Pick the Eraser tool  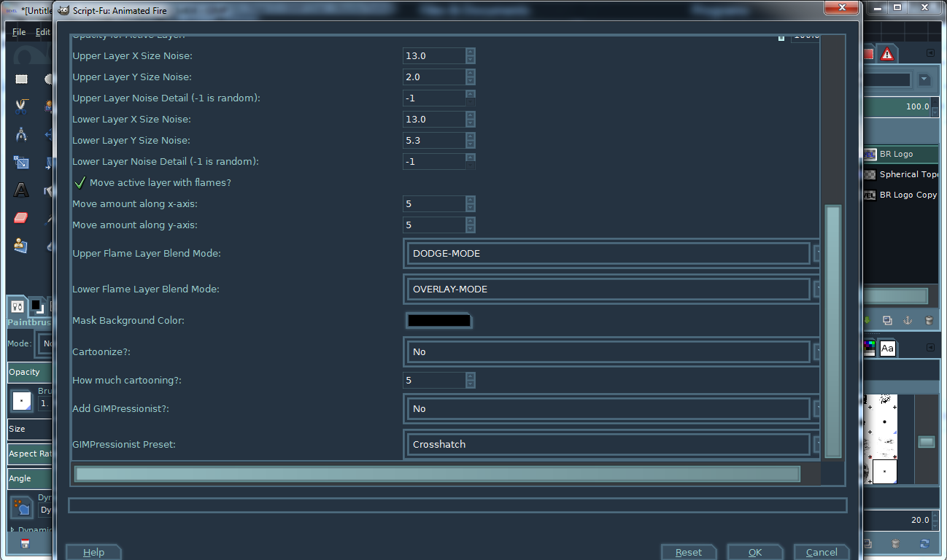coord(21,218)
